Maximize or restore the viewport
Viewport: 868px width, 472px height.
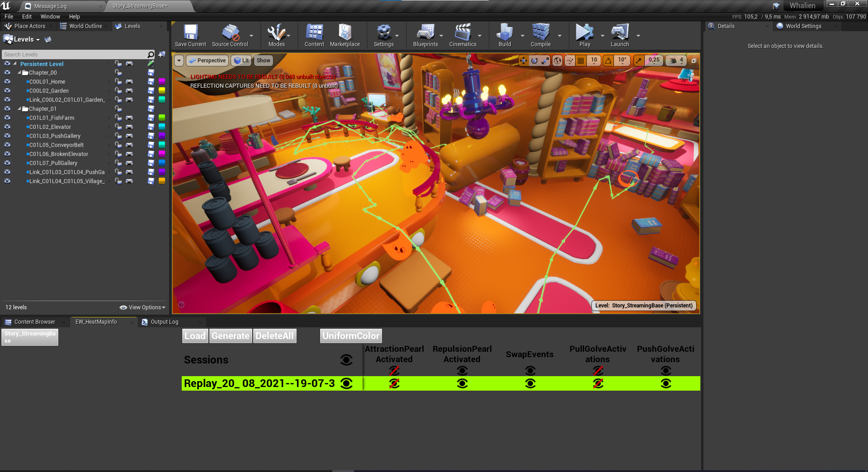click(693, 61)
